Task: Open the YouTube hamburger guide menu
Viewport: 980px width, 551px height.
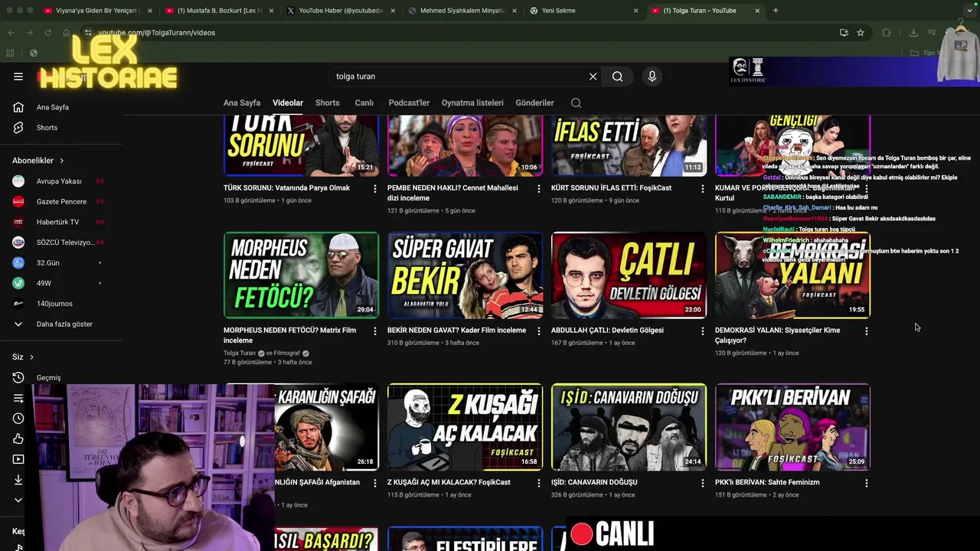Action: pyautogui.click(x=18, y=77)
